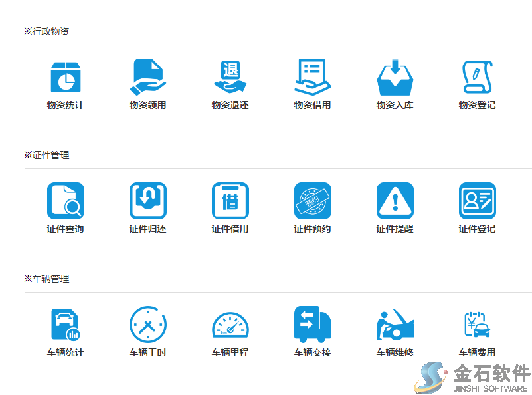This screenshot has height=395, width=532.
Task: Open the 证件提醒 warning triangle icon
Action: click(395, 201)
